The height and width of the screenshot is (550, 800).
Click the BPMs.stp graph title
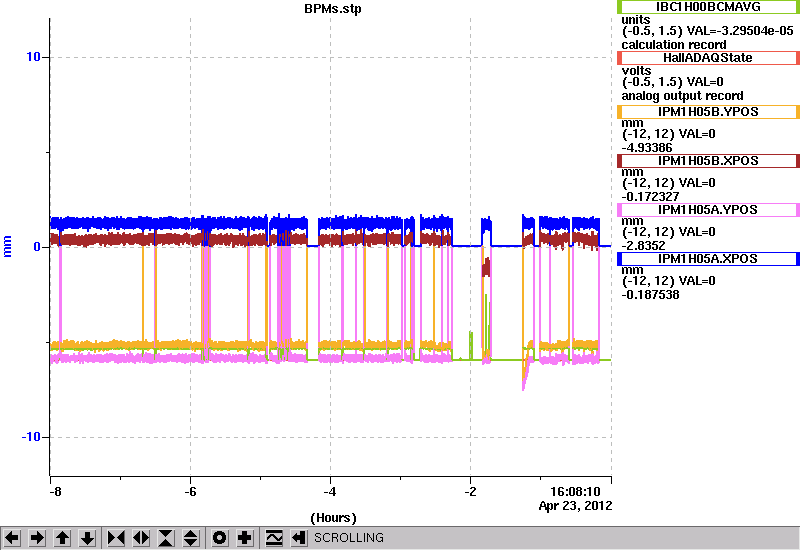coord(333,9)
